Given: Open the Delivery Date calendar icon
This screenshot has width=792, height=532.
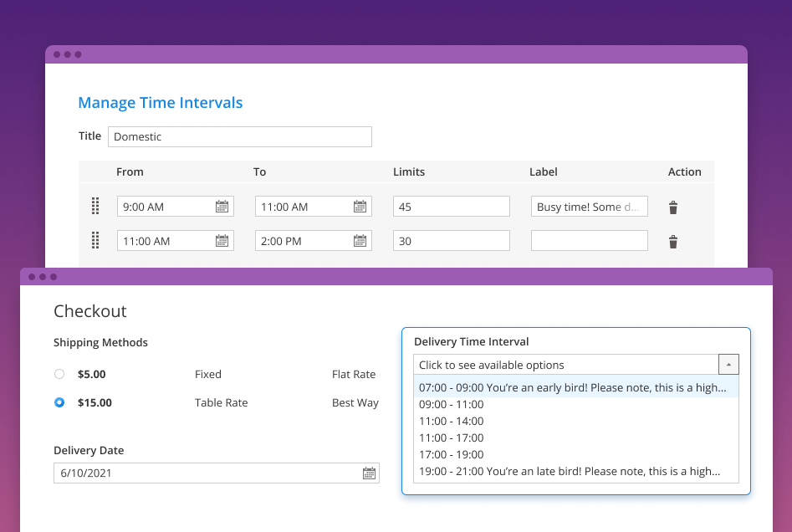Looking at the screenshot, I should [369, 473].
